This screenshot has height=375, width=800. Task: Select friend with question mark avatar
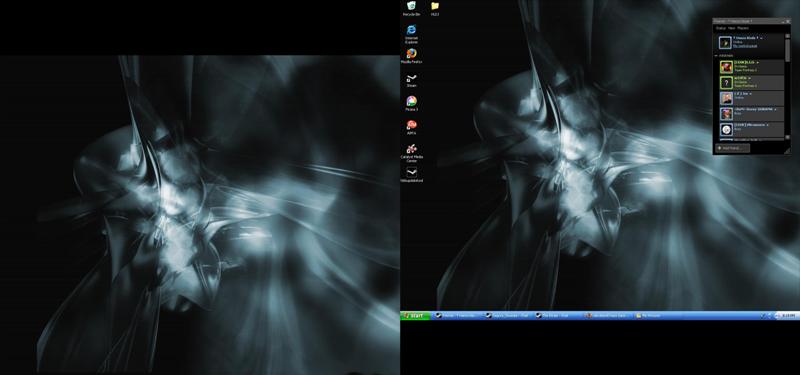pos(752,82)
